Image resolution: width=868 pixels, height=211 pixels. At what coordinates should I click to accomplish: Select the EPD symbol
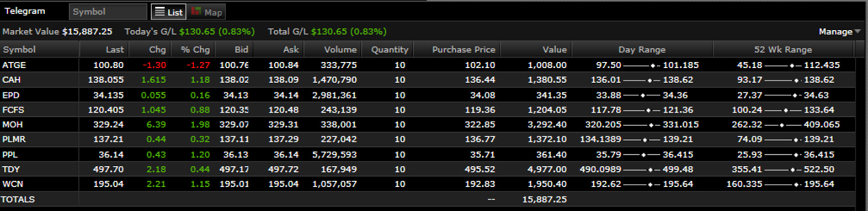(11, 95)
